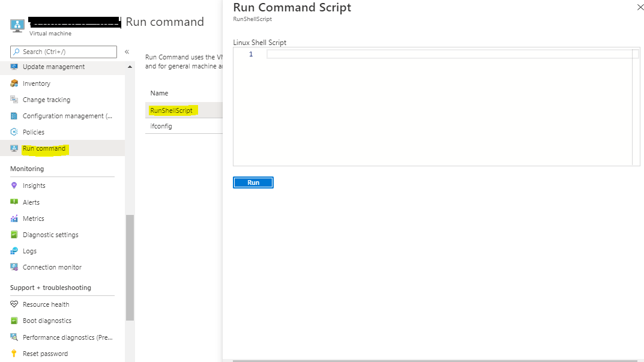644x362 pixels.
Task: Click the Insights lightbulb icon
Action: 14,186
